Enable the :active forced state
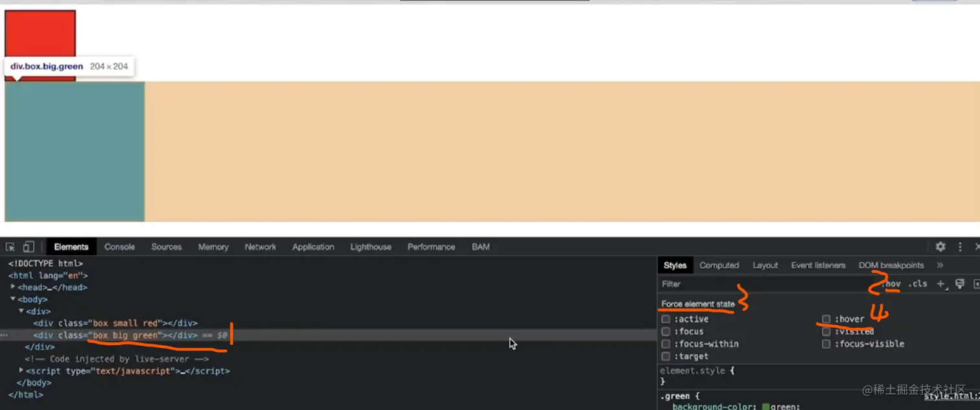This screenshot has width=980, height=410. tap(666, 319)
